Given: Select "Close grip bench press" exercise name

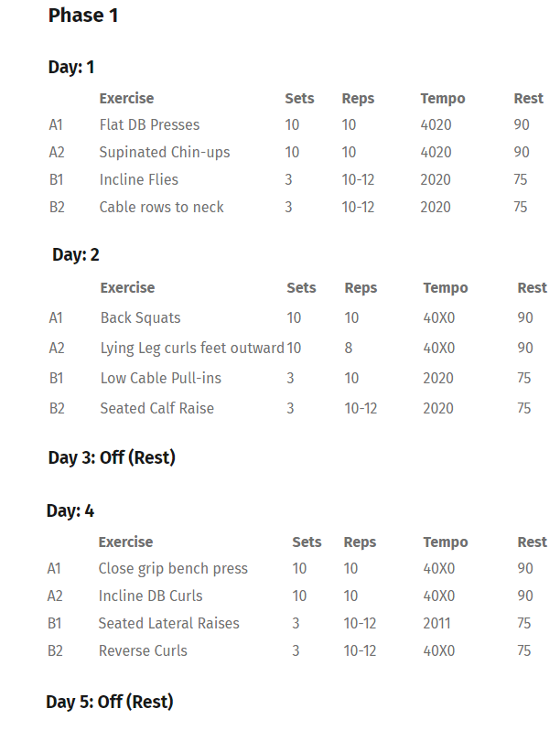Looking at the screenshot, I should tap(173, 568).
